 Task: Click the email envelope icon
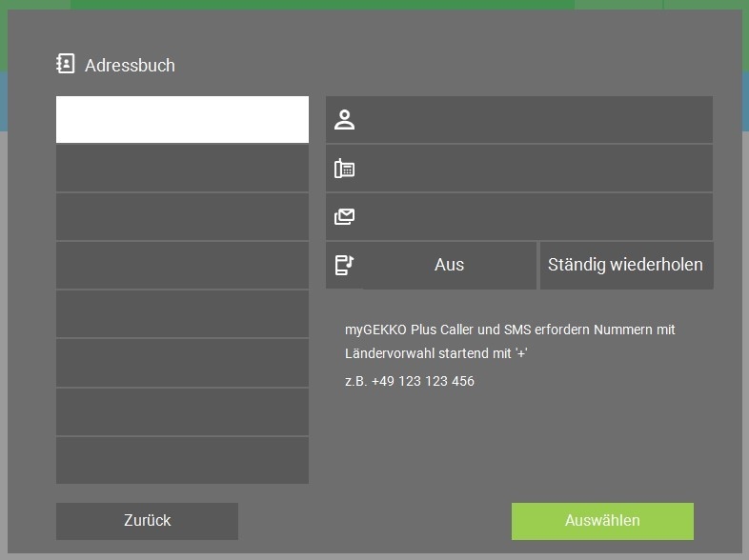pyautogui.click(x=344, y=217)
